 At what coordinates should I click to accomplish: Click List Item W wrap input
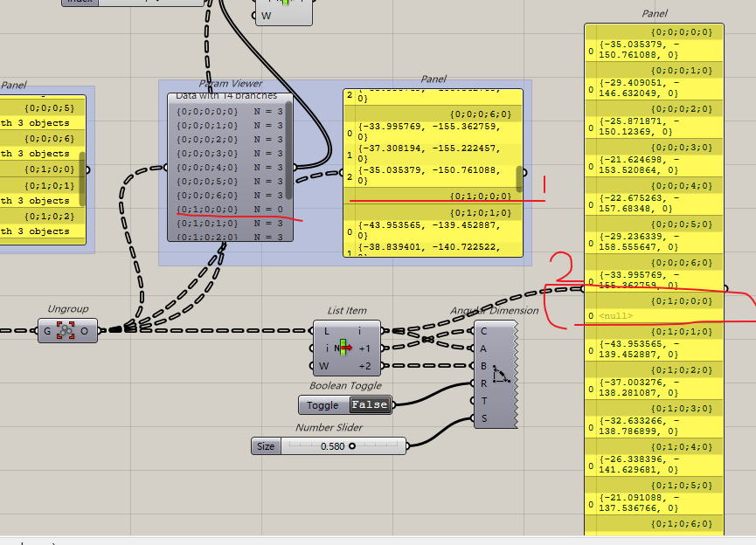click(324, 366)
